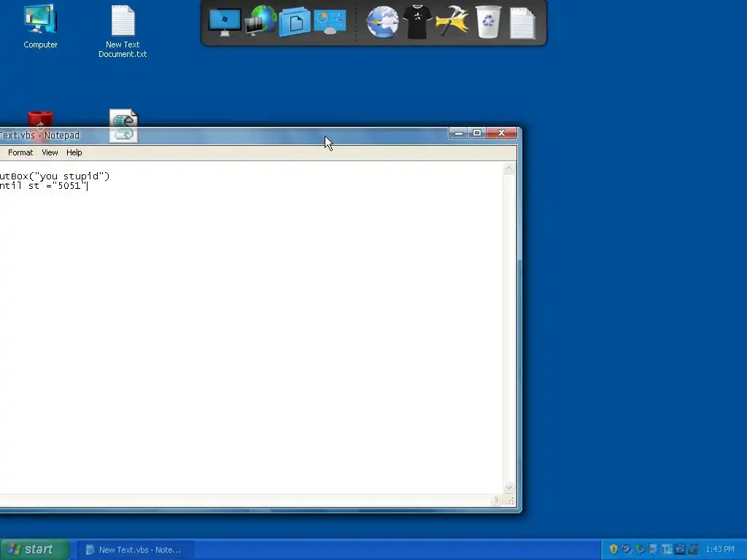
Task: Open the blue documents folder in the dock
Action: 295,22
